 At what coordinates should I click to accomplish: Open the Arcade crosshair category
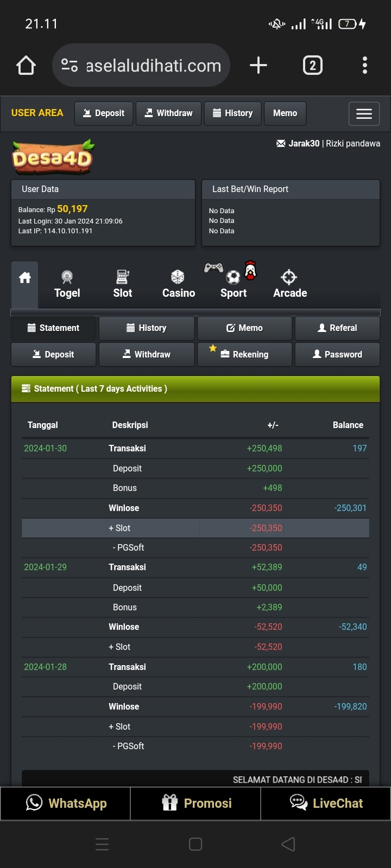click(x=290, y=284)
